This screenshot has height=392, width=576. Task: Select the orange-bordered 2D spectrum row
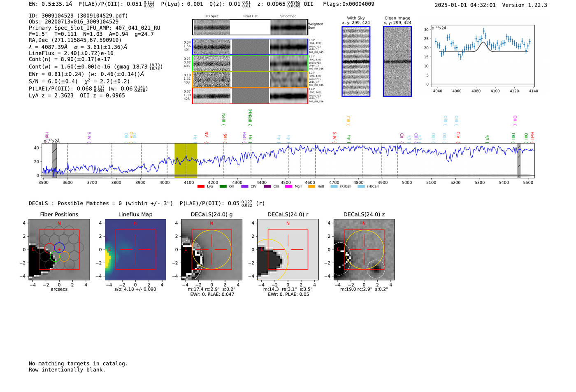pos(250,79)
